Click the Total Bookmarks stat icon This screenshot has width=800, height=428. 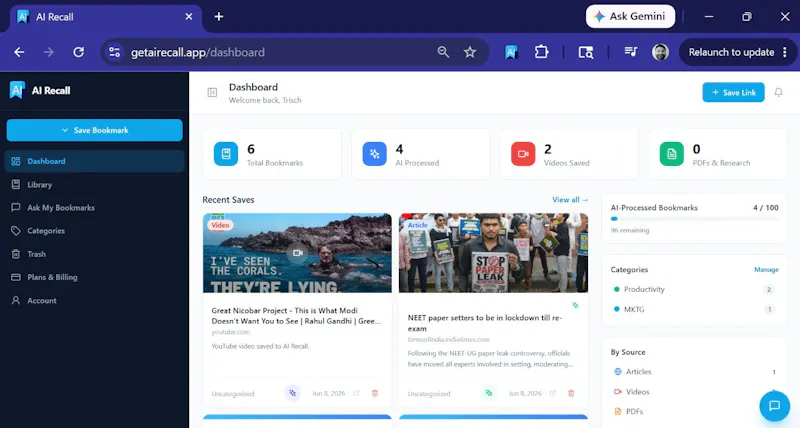pos(226,154)
